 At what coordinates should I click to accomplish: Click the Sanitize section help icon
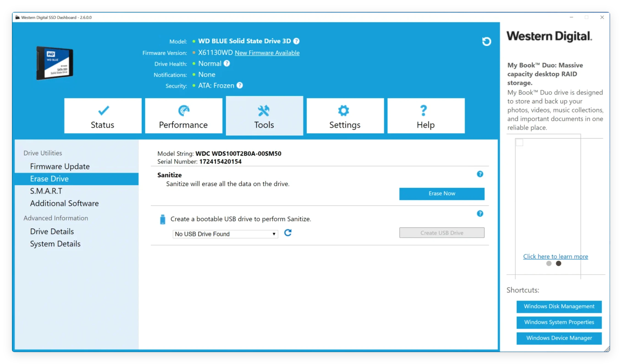tap(480, 174)
